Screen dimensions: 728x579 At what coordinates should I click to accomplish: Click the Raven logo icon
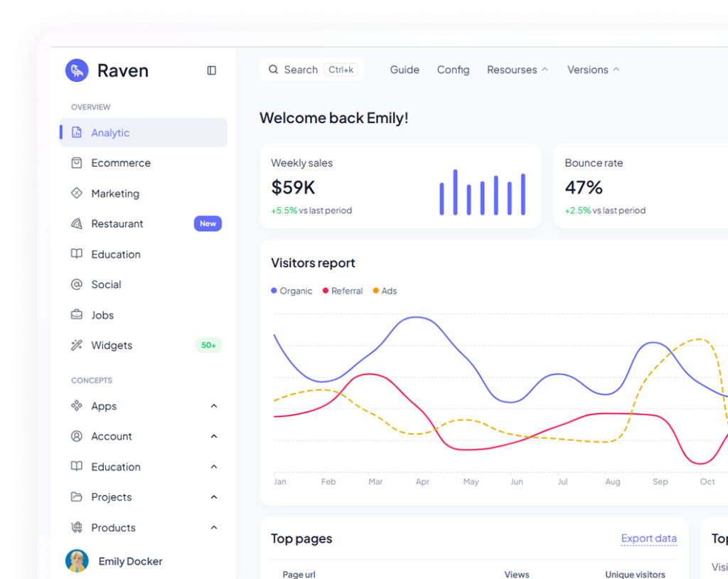pos(77,70)
